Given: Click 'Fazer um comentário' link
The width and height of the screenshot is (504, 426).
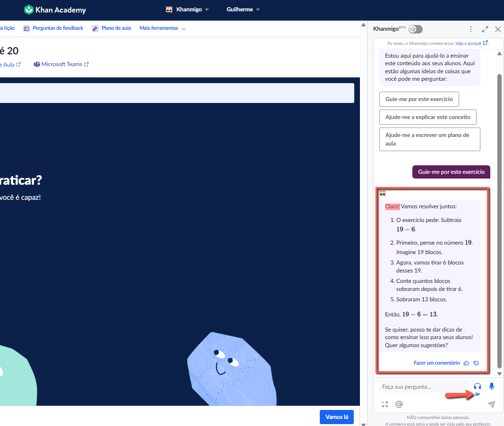Looking at the screenshot, I should (x=436, y=363).
